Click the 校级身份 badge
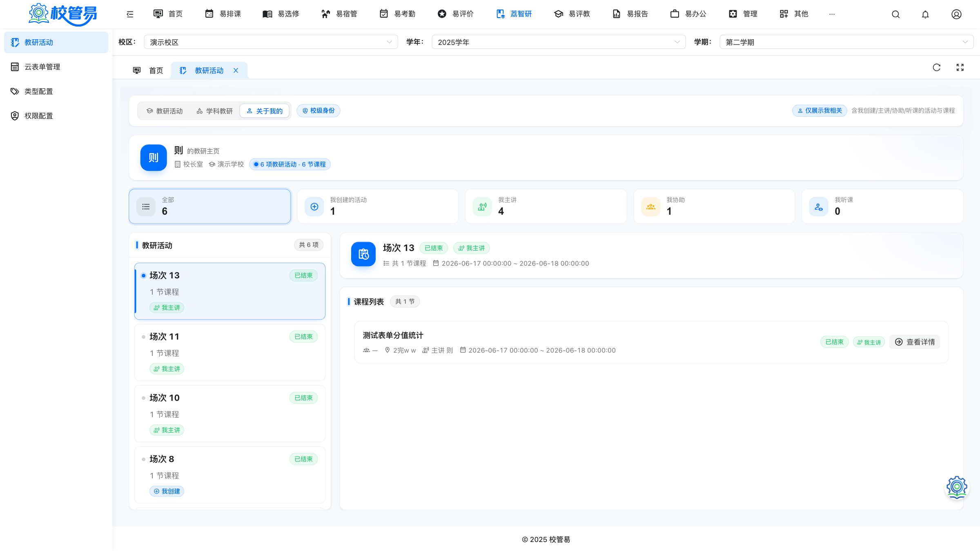 pos(318,111)
